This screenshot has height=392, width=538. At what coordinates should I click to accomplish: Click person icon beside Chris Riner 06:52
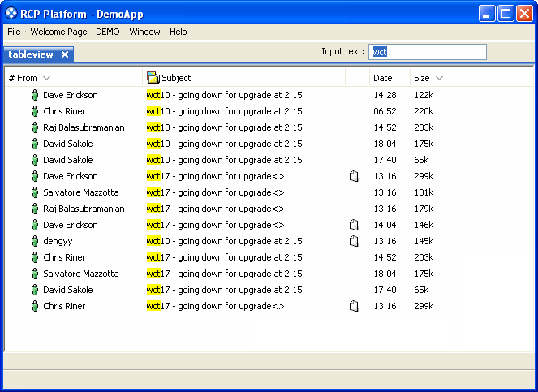point(35,111)
